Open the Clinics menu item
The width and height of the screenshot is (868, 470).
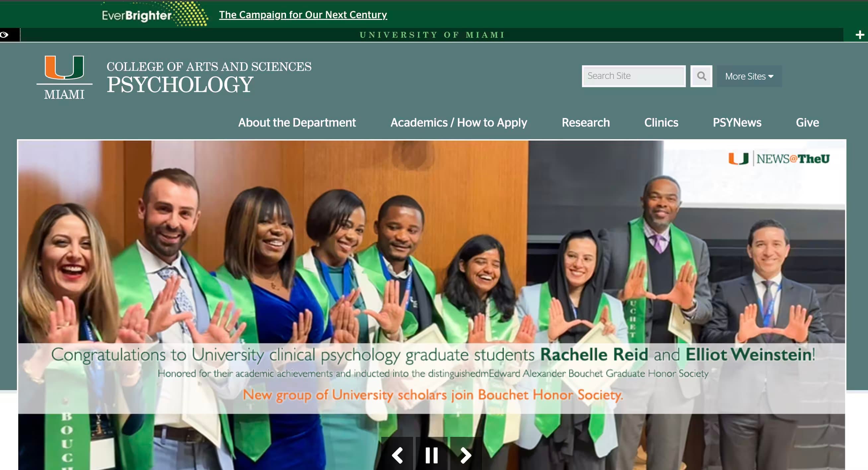(x=661, y=123)
